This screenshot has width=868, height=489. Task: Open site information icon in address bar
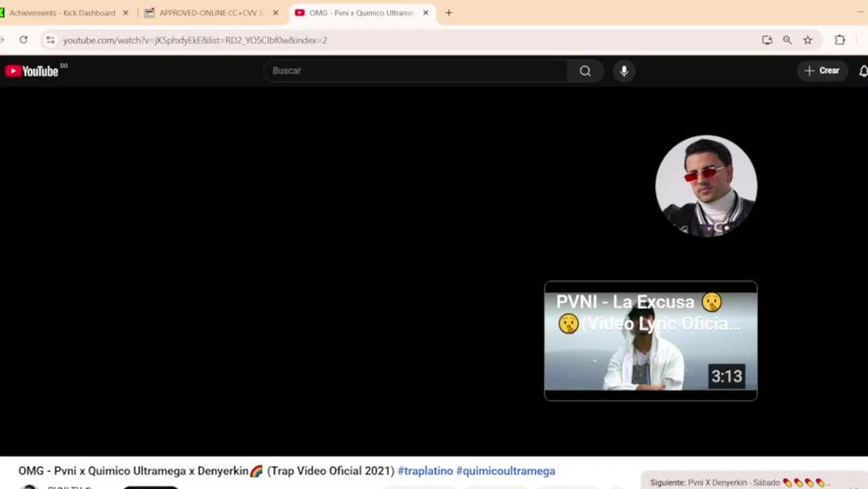coord(50,40)
